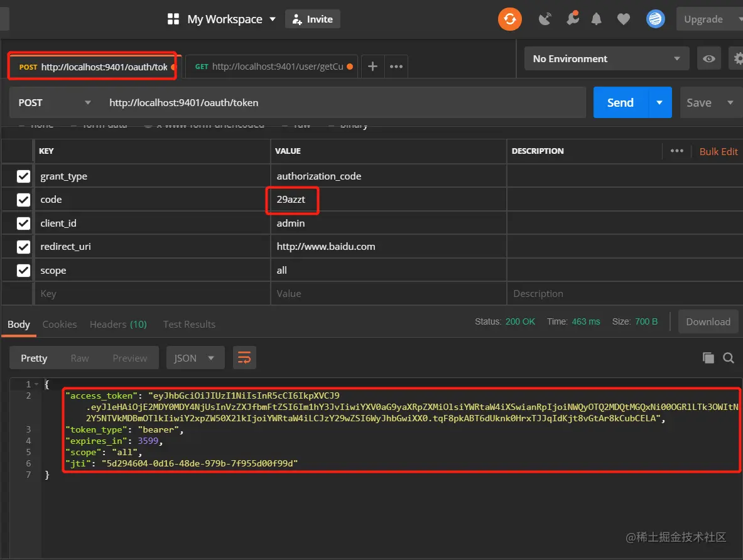The image size is (743, 560).
Task: Click the jti value in response
Action: coord(200,463)
